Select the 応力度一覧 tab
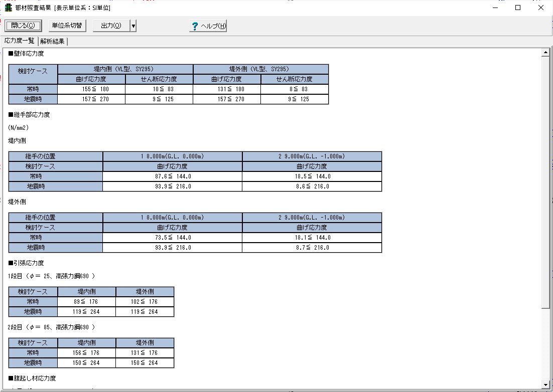Viewport: 553px width, 392px height. click(20, 41)
